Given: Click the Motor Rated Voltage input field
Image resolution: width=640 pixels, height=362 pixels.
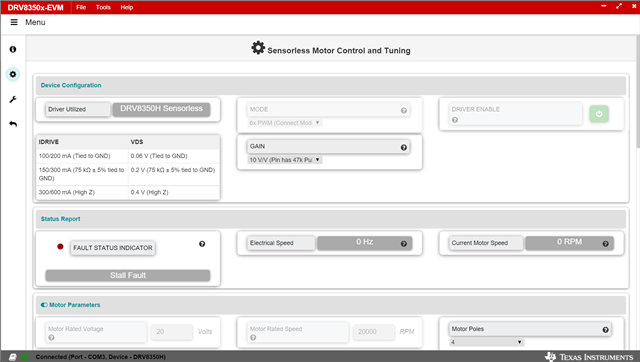Looking at the screenshot, I should pos(171,332).
